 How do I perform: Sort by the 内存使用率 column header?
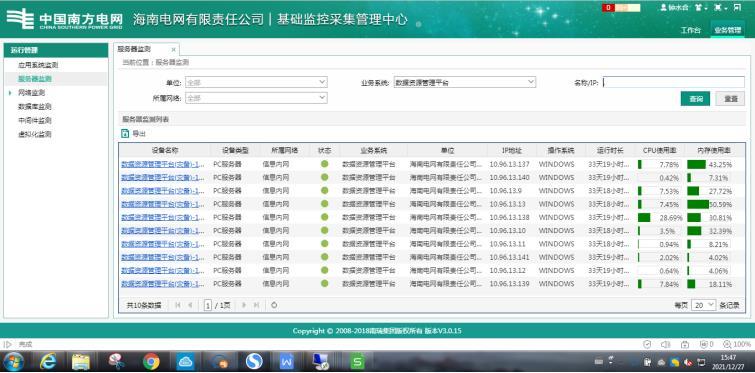(715, 150)
